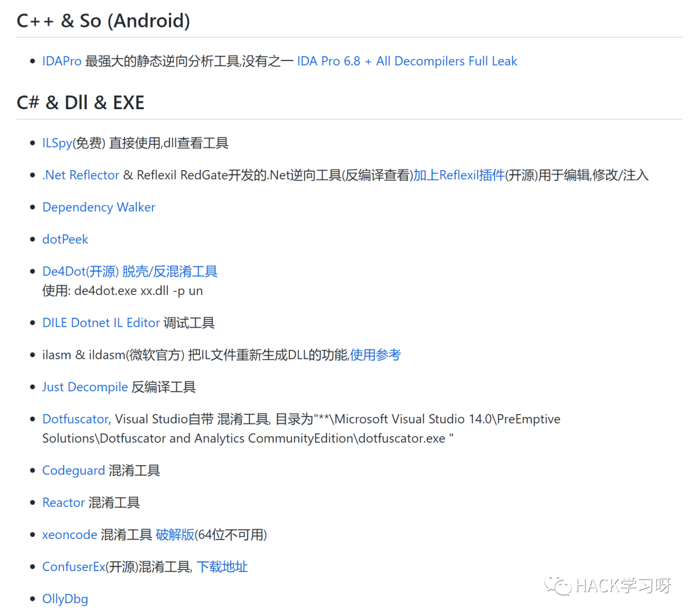Click the text (免费) 直接使用,dll查看工具
694x616 pixels.
click(150, 143)
